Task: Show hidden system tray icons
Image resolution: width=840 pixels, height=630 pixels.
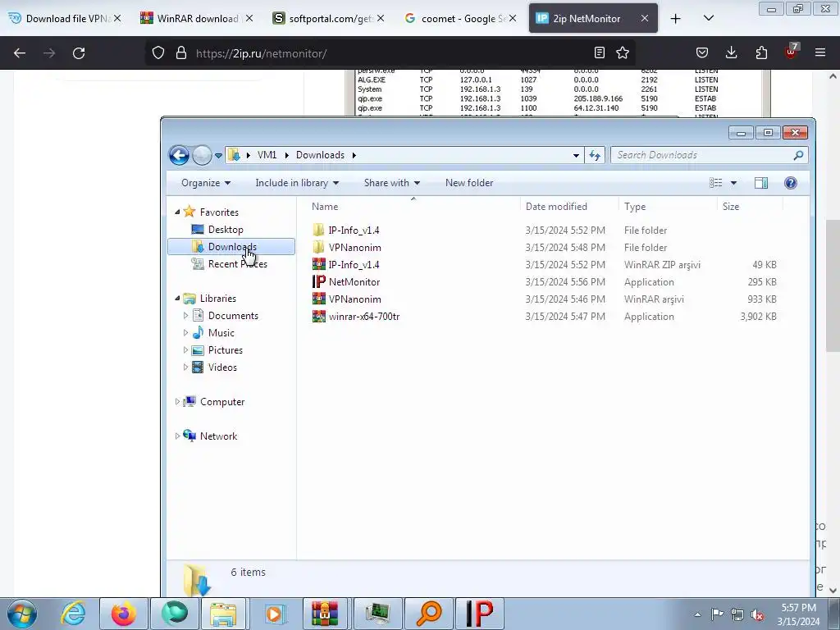Action: click(697, 614)
